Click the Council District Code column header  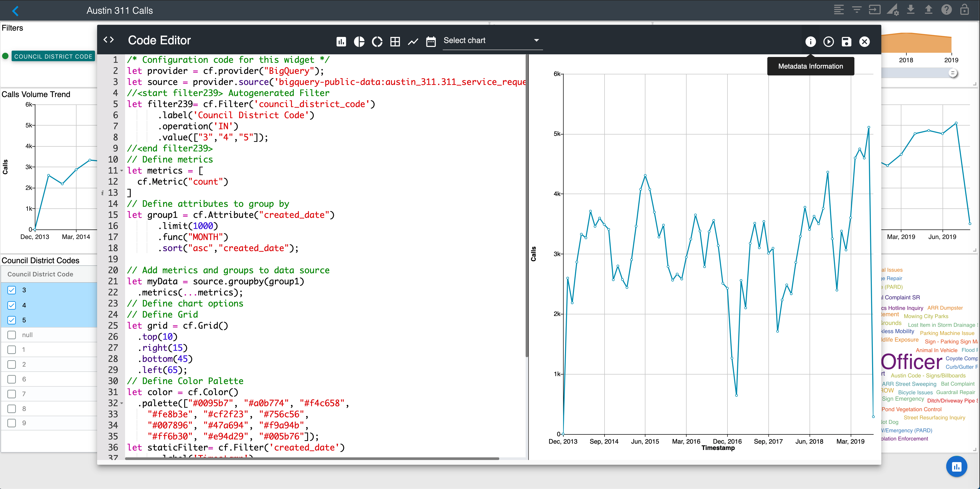[40, 274]
